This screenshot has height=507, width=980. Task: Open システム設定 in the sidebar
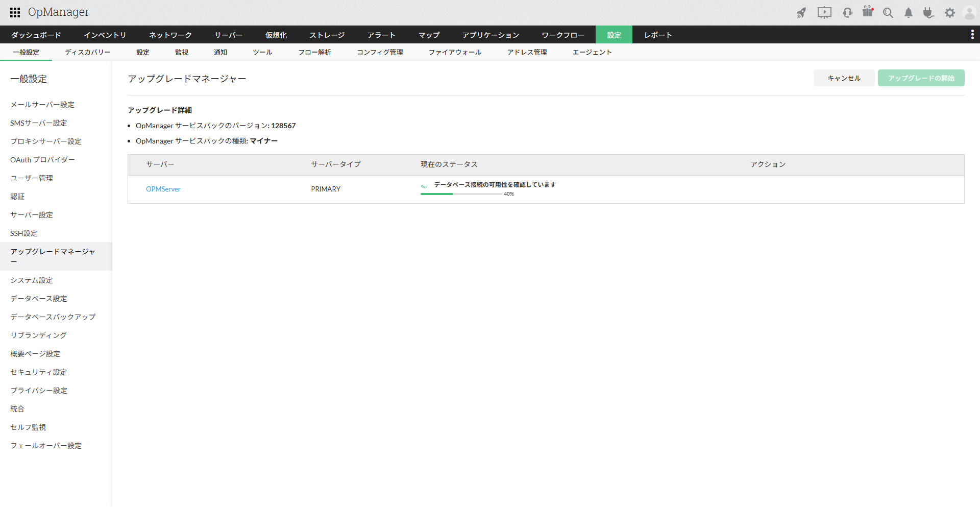[56, 280]
